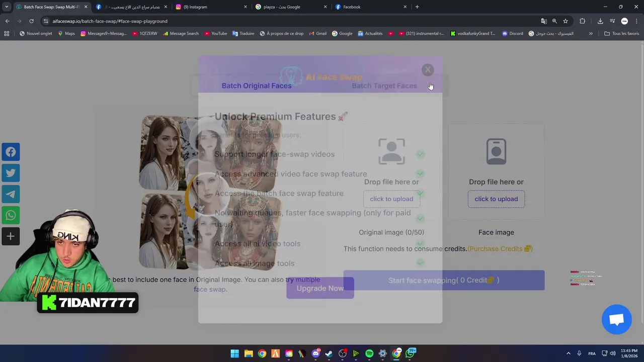The height and width of the screenshot is (362, 644).
Task: Expand more bookmarks chevron
Action: pos(591,34)
